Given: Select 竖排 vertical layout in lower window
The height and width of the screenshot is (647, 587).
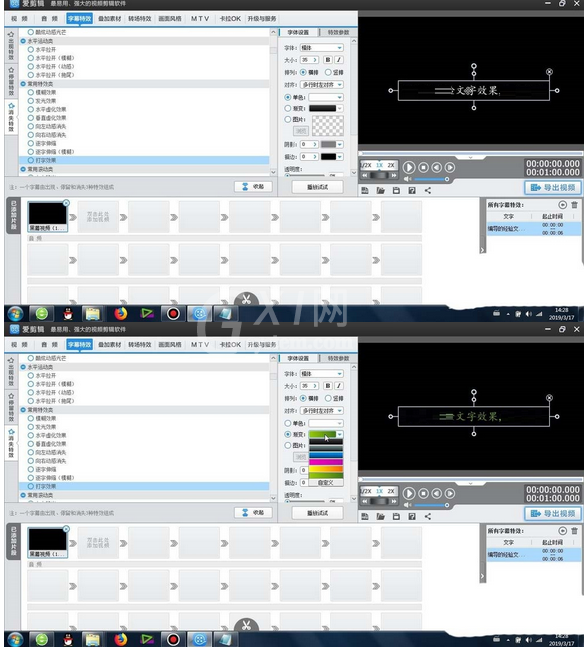Looking at the screenshot, I should (x=328, y=398).
